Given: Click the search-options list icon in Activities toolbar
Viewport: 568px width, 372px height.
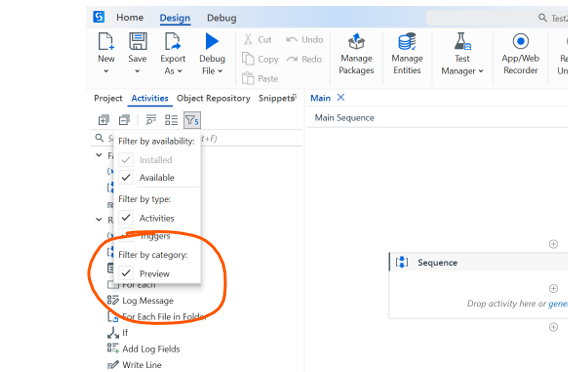Looking at the screenshot, I should point(151,120).
